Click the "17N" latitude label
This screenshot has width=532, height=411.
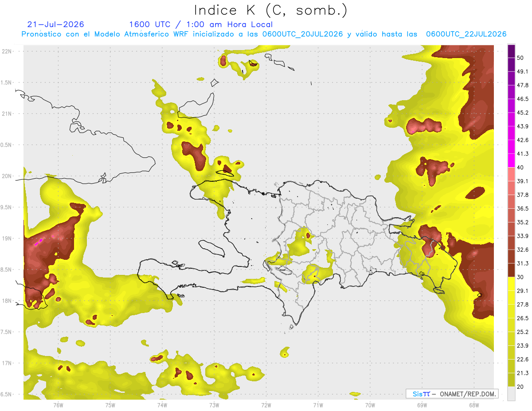pos(7,363)
